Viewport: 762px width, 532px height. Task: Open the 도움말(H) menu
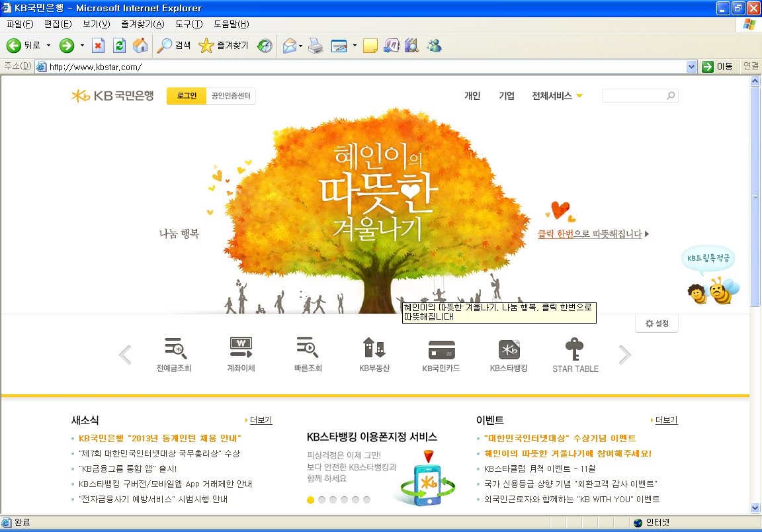pyautogui.click(x=232, y=24)
